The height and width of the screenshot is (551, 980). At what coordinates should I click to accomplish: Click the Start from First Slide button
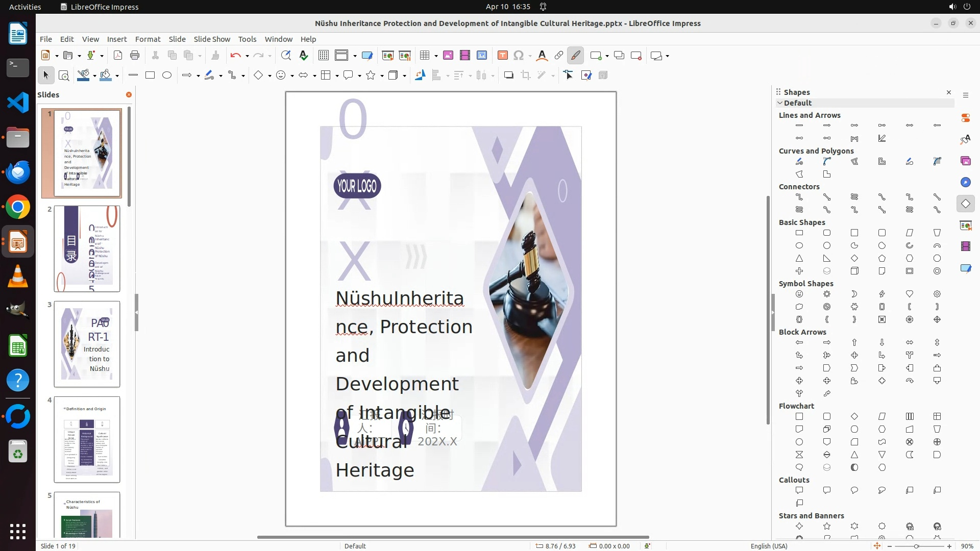tap(387, 56)
